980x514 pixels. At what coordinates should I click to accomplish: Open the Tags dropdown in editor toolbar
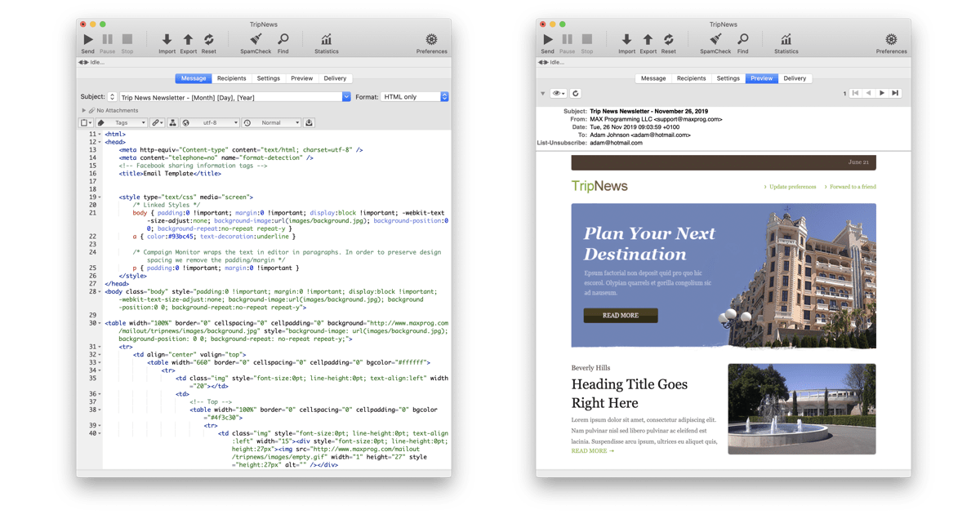click(122, 123)
